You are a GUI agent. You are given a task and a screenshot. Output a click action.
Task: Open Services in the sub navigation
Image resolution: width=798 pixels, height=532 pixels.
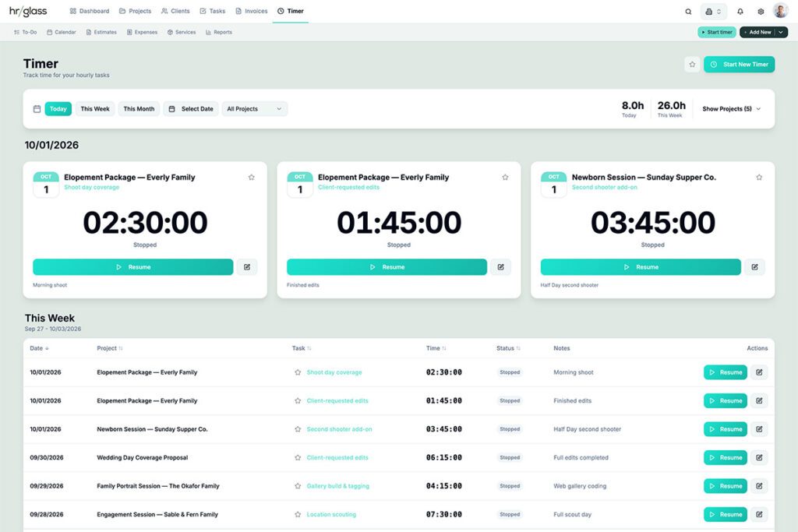(182, 32)
